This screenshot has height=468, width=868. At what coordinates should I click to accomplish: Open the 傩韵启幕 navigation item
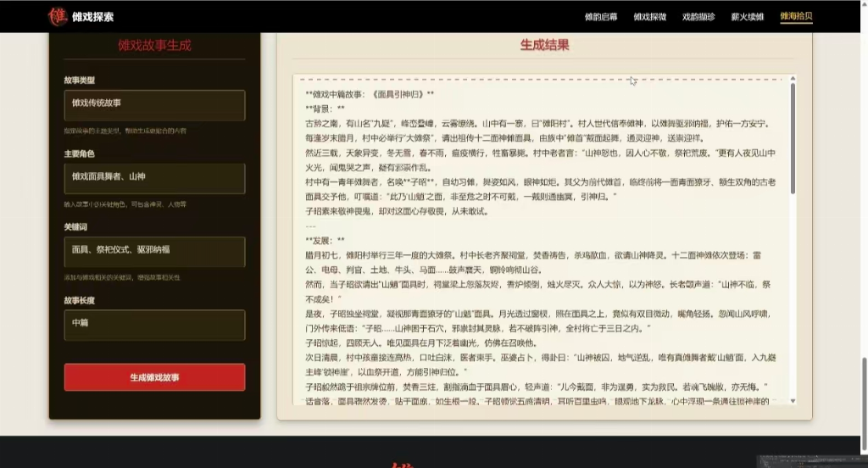(601, 17)
